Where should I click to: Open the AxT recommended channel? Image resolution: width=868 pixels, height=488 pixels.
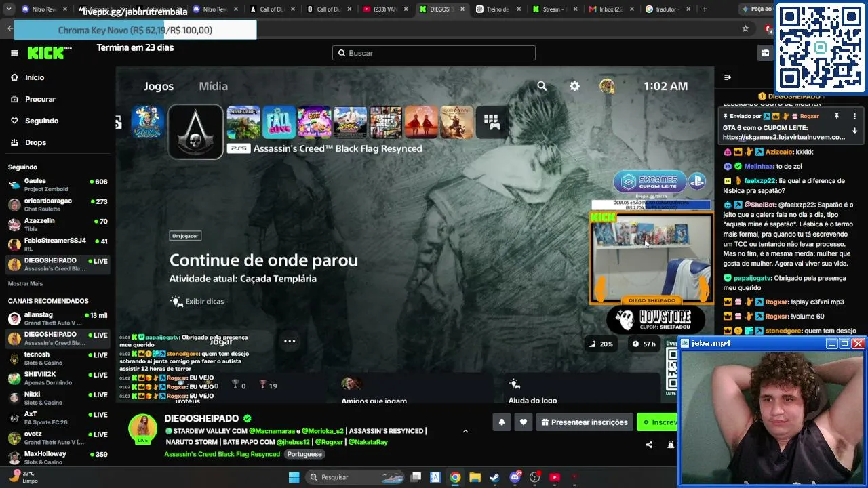58,418
